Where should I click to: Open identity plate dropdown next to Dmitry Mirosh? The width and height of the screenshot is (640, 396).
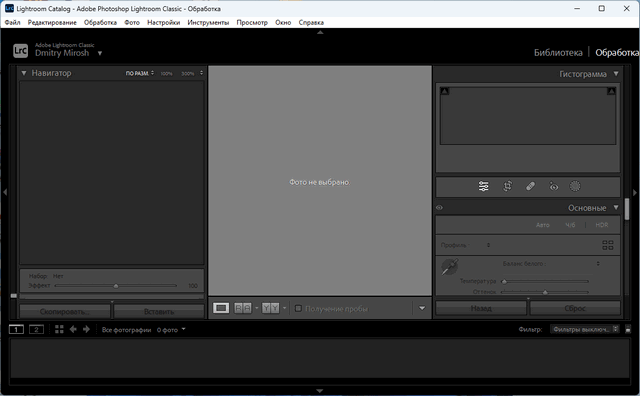(100, 53)
